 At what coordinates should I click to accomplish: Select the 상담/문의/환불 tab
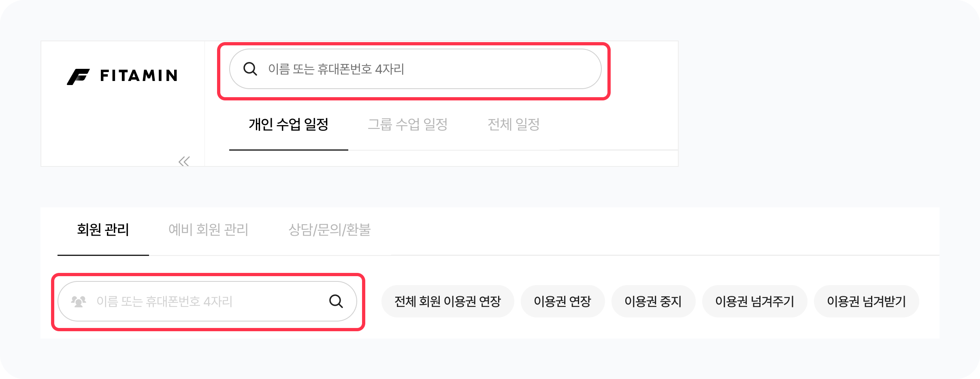[x=329, y=230]
